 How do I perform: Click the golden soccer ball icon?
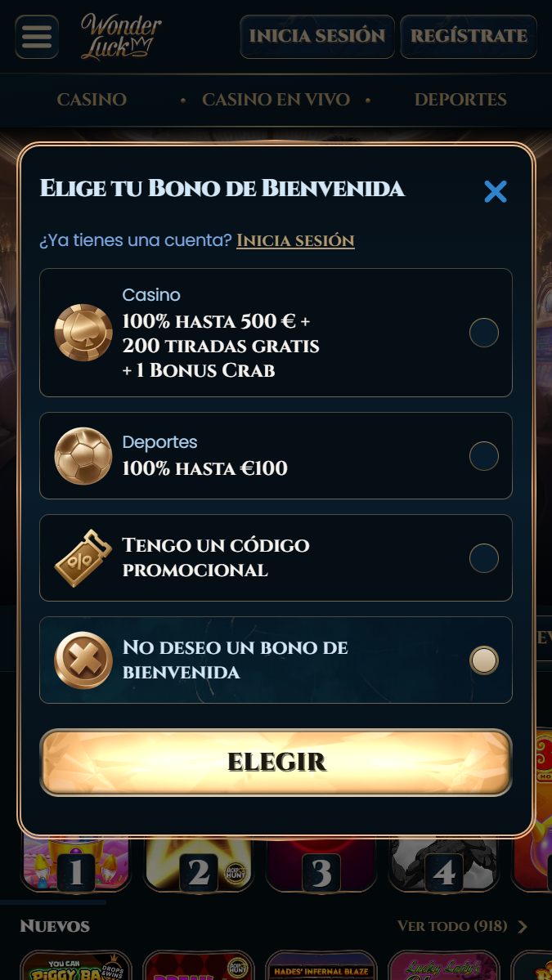tap(83, 455)
